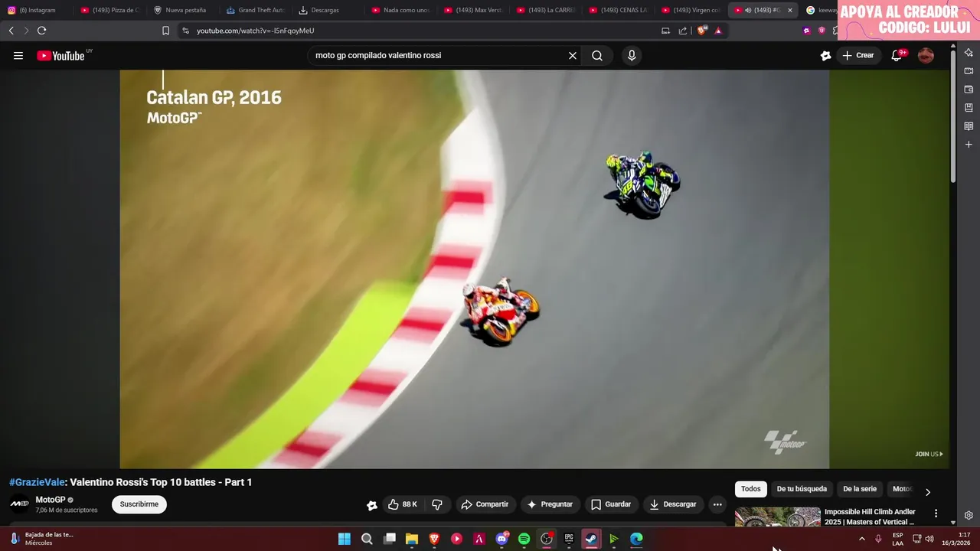Open the MotoGP channel name link
The width and height of the screenshot is (980, 551).
51,500
